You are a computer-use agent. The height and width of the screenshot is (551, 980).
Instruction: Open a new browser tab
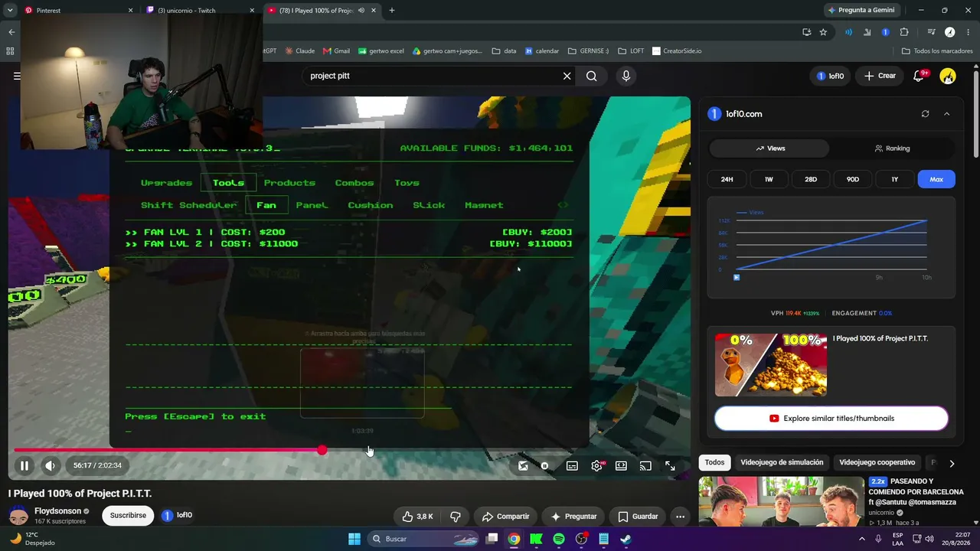(392, 11)
